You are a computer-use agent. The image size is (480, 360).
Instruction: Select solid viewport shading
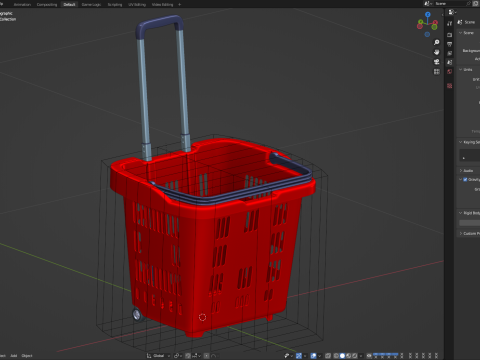pyautogui.click(x=342, y=356)
